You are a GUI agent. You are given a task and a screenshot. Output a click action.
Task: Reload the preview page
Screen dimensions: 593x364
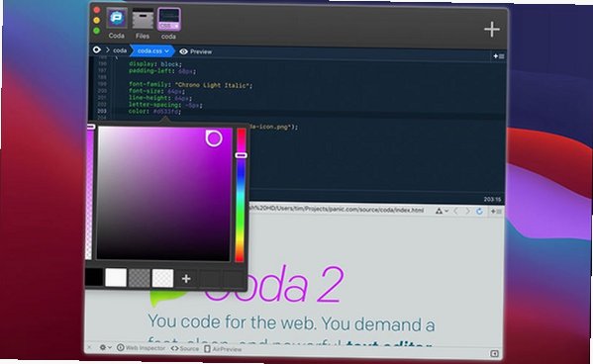point(479,212)
